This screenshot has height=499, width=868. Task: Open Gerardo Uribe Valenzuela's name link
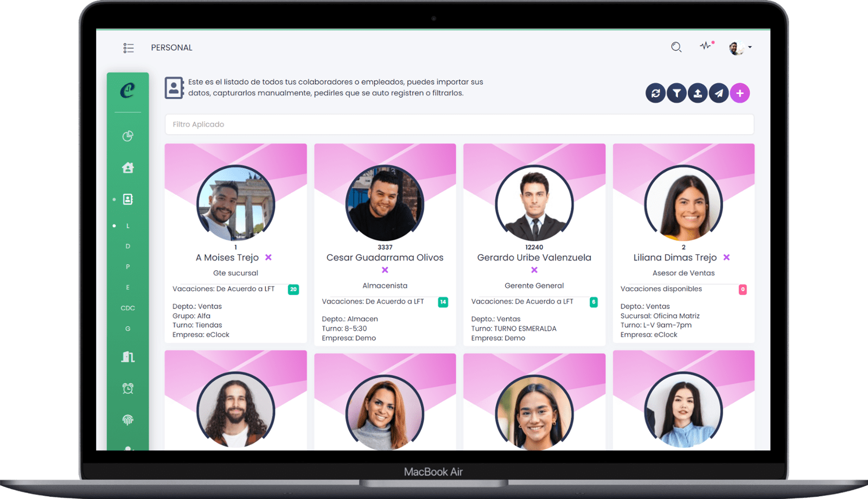click(534, 257)
